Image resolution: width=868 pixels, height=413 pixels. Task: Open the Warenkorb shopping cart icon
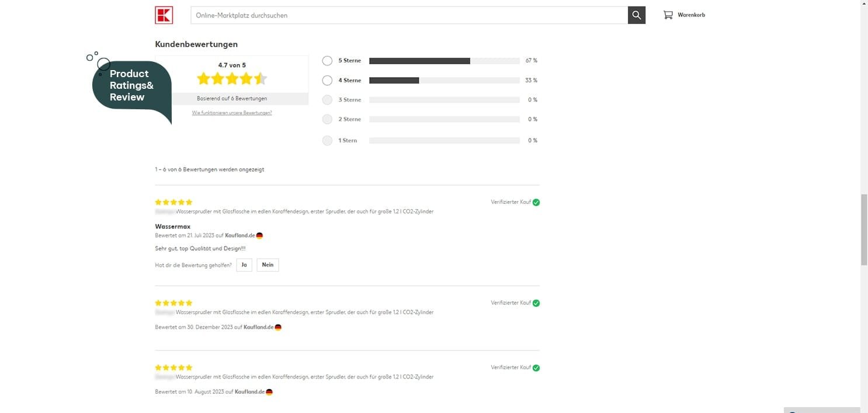pos(668,15)
